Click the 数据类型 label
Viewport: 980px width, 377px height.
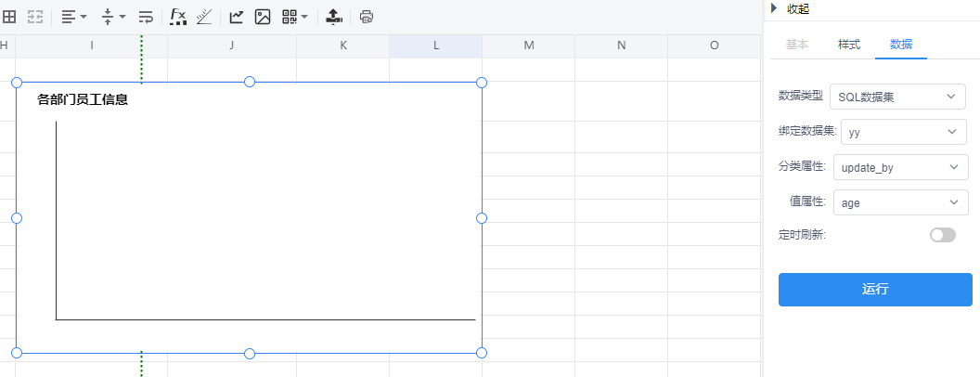(801, 96)
